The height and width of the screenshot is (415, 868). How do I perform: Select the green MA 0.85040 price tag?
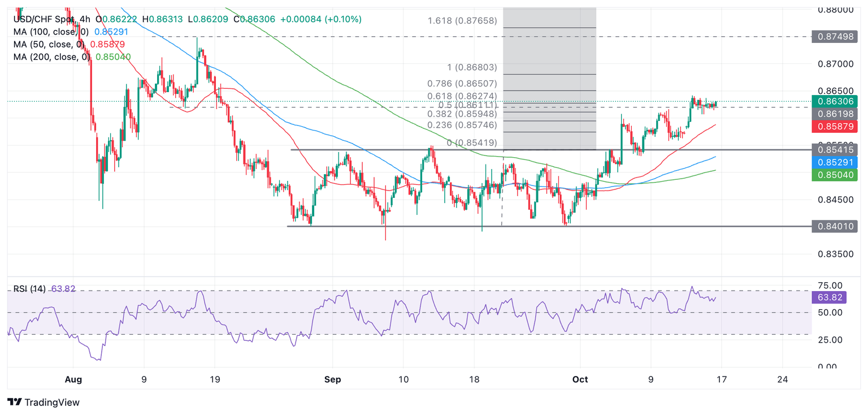(835, 175)
